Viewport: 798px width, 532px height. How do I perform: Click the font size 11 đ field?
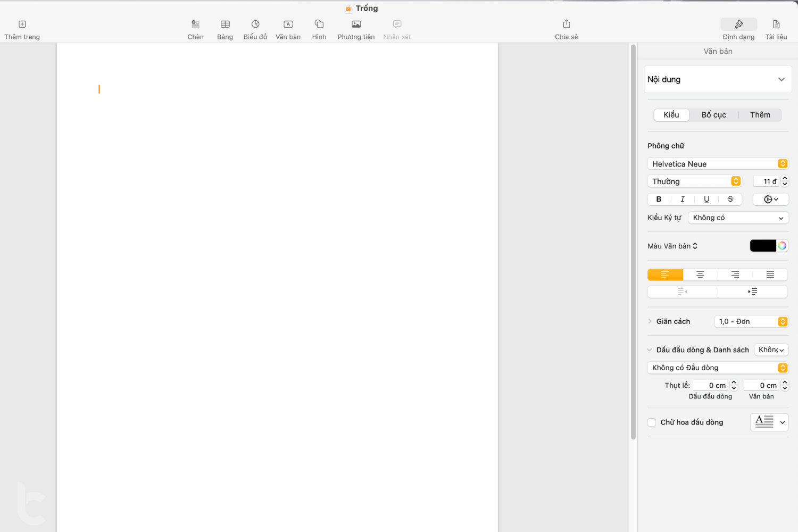pyautogui.click(x=767, y=181)
